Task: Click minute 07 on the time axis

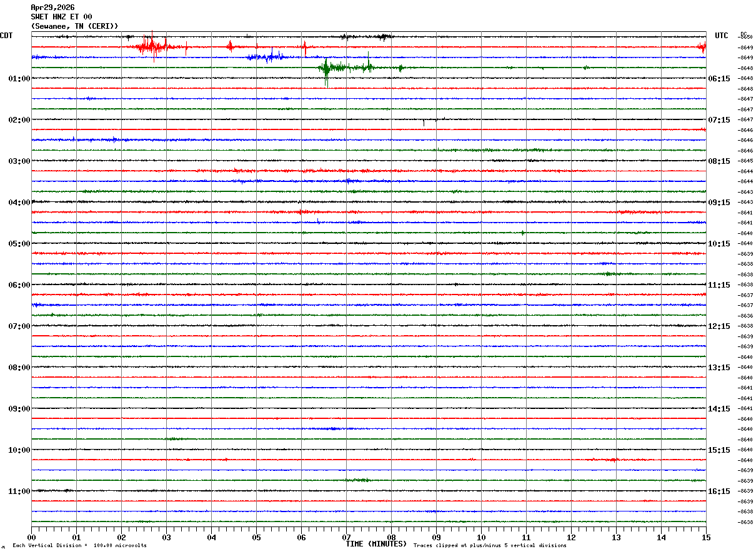Action: [x=346, y=537]
